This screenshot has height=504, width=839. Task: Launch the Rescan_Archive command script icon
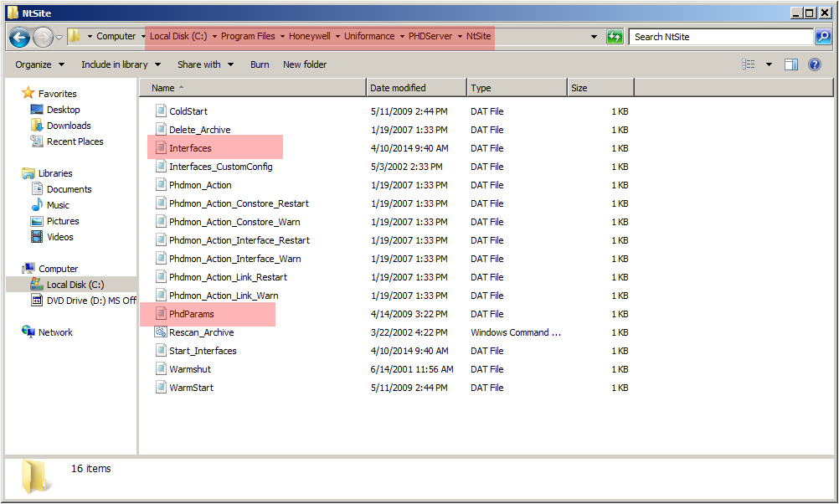[x=162, y=332]
